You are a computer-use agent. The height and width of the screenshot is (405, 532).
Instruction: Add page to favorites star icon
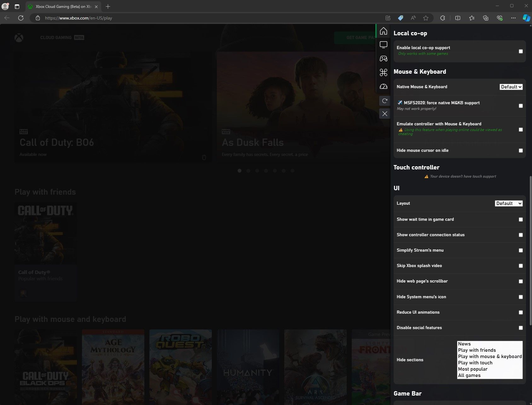click(426, 18)
